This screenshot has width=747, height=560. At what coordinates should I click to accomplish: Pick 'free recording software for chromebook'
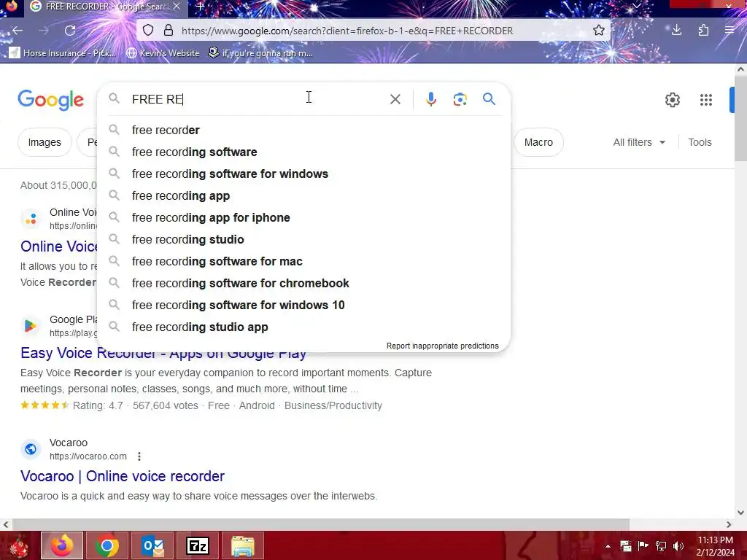[303, 284]
